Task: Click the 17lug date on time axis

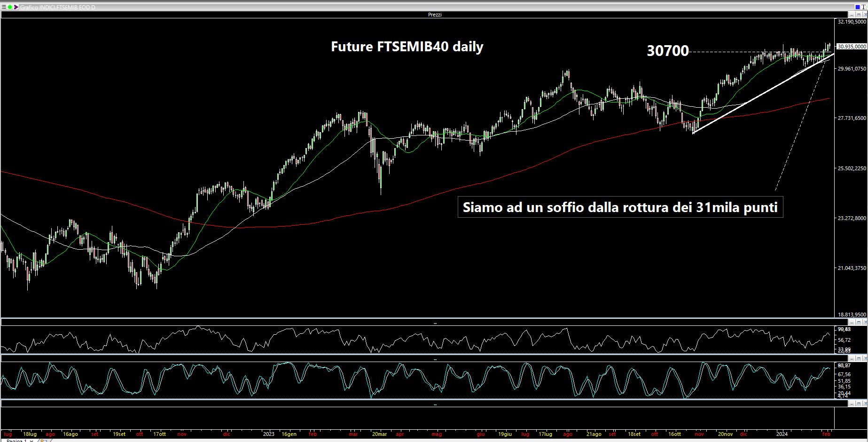Action: [x=545, y=434]
